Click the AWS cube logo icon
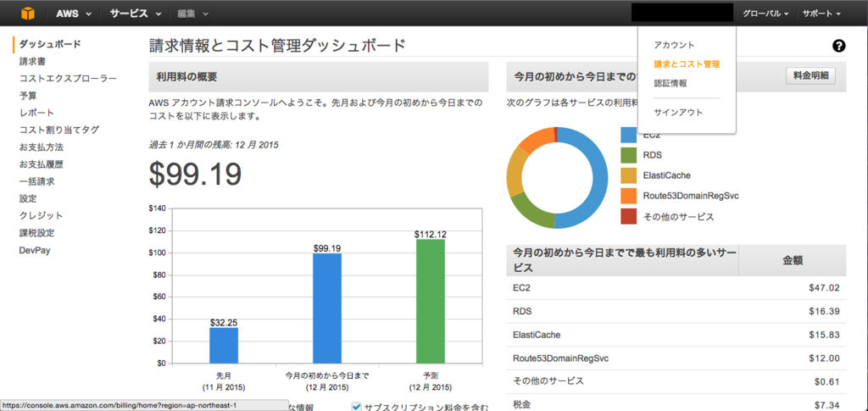The width and height of the screenshot is (868, 411). (28, 13)
